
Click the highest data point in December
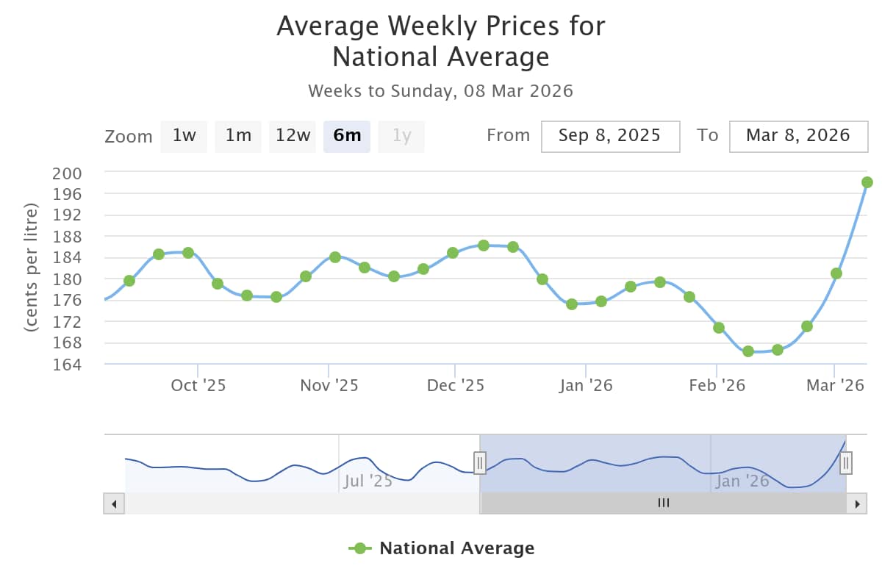click(484, 245)
